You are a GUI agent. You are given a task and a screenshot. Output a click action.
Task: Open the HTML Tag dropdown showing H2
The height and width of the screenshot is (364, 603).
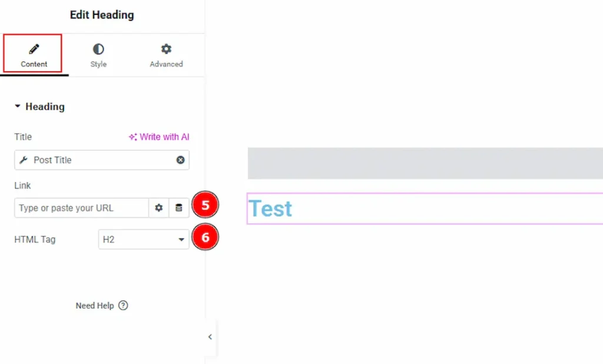point(143,240)
